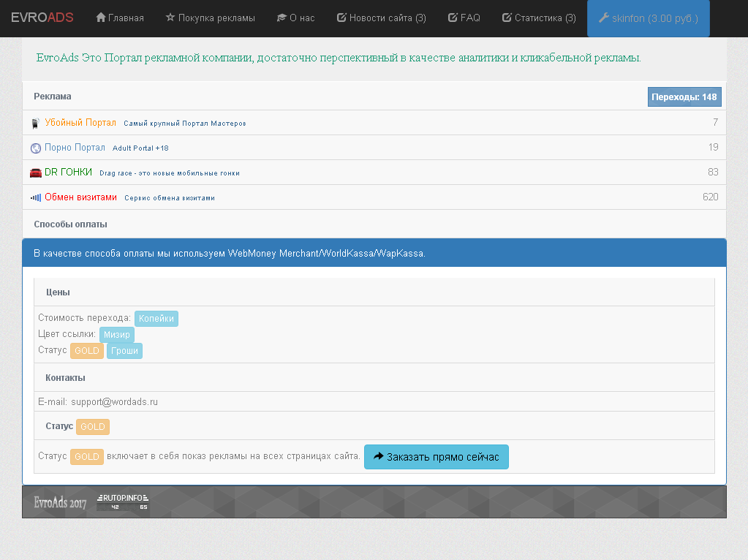The image size is (748, 560).
Task: Click the Копейки price label
Action: [x=156, y=319]
